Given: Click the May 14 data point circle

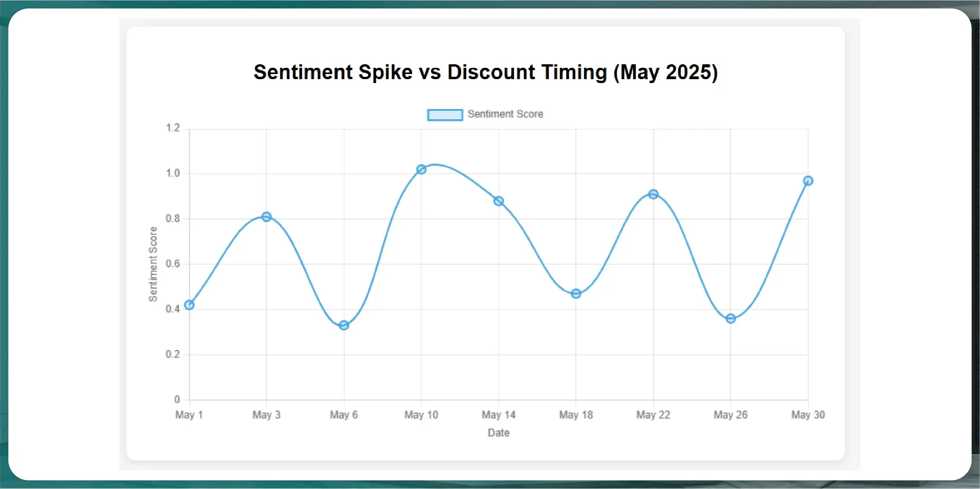Looking at the screenshot, I should pyautogui.click(x=498, y=201).
